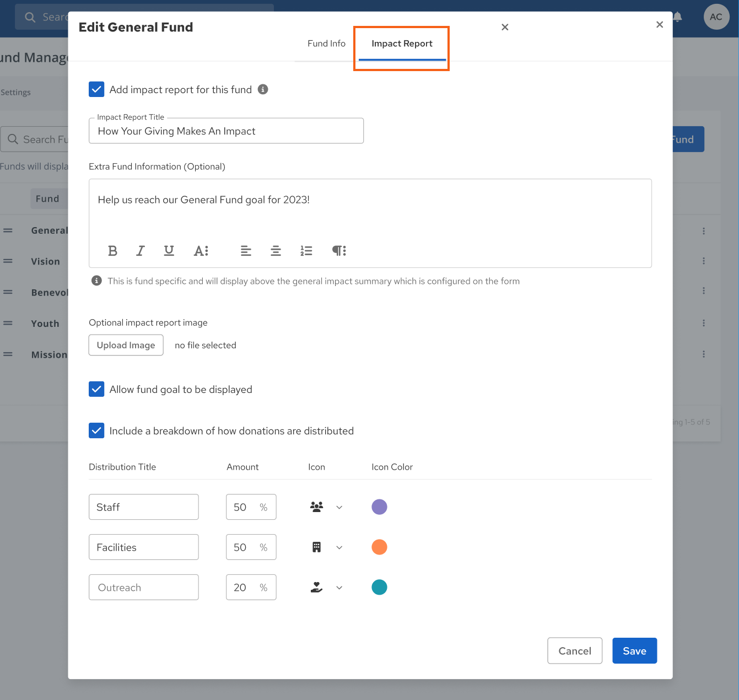
Task: Click the Bold formatting icon
Action: (x=113, y=251)
